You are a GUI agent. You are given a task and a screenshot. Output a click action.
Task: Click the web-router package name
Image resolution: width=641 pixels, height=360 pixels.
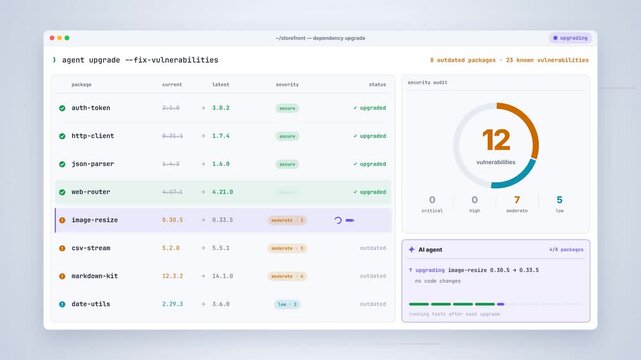91,192
